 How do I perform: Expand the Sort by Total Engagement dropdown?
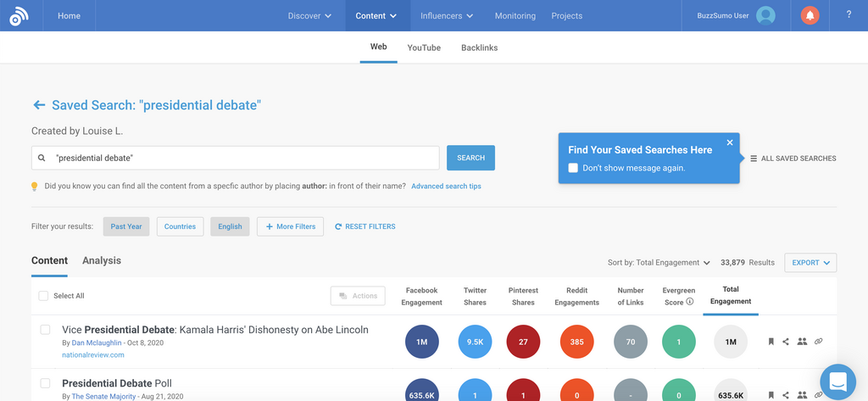click(659, 263)
